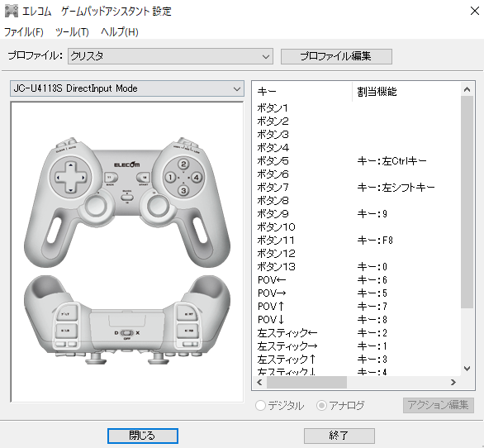Select the ボタン7 row

click(x=357, y=188)
